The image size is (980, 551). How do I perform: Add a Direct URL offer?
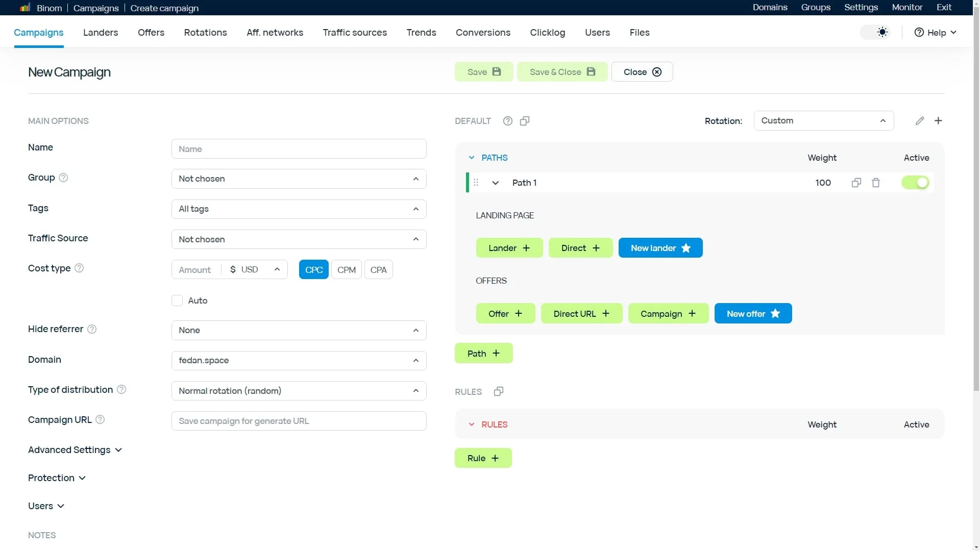581,313
